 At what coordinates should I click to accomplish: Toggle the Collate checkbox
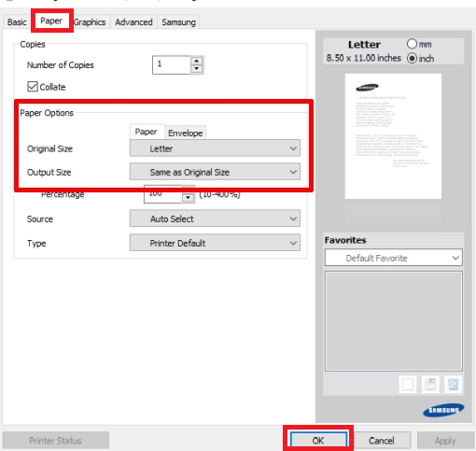[x=33, y=87]
